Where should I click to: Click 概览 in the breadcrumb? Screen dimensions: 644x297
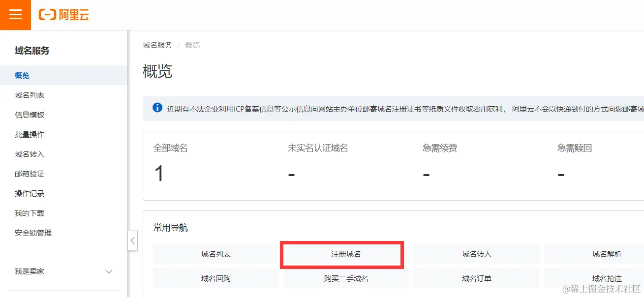pos(192,45)
